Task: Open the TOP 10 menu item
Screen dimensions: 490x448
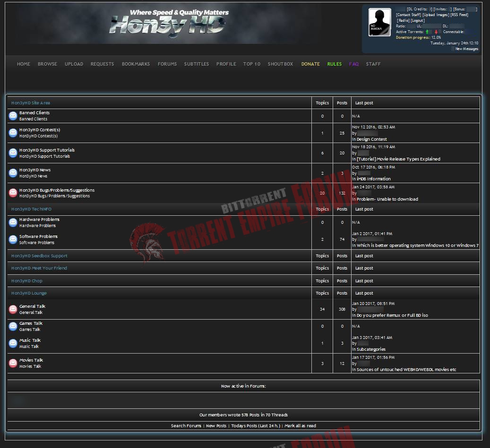Action: 252,64
